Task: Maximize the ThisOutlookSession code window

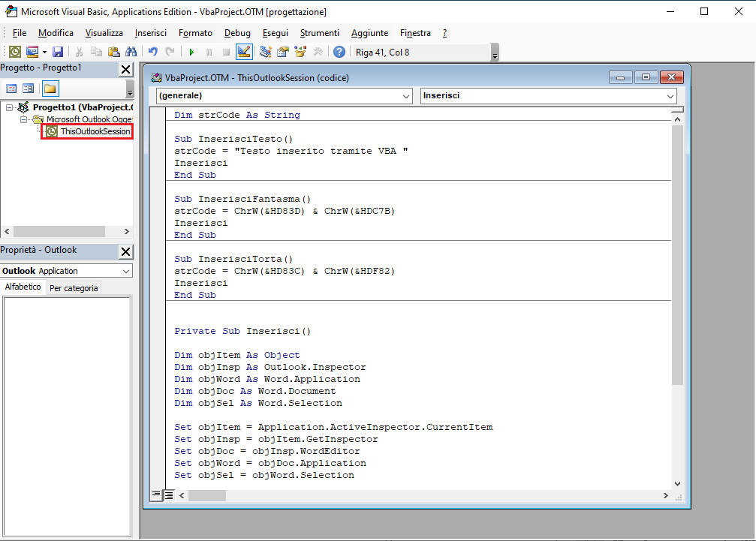Action: pos(646,77)
